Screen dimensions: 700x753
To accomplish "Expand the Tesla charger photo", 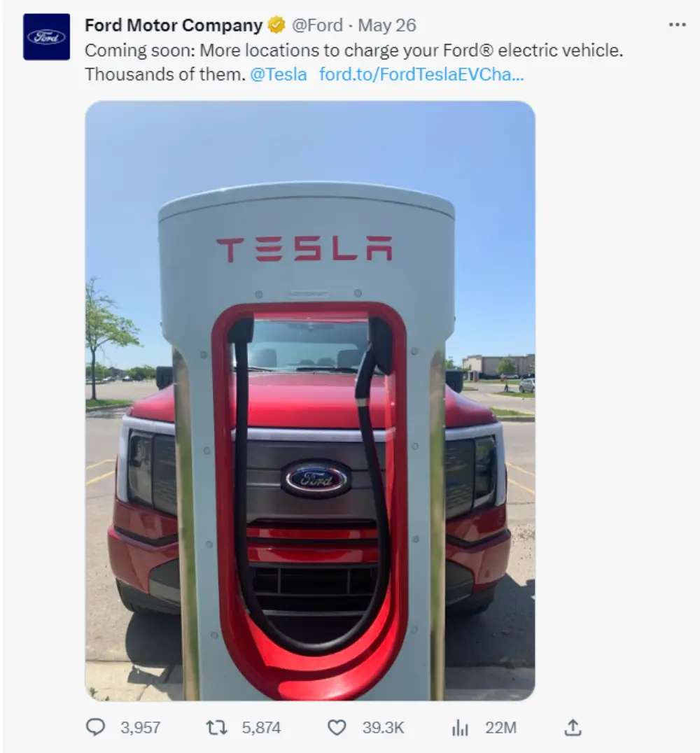I will click(x=310, y=400).
